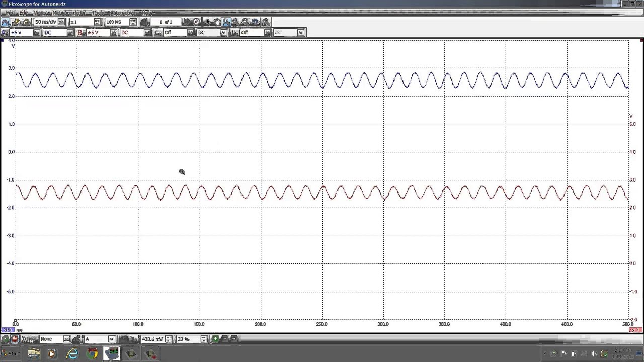This screenshot has width=644, height=362.
Task: Open Channel B ±5 V range dropdown
Action: (x=114, y=33)
